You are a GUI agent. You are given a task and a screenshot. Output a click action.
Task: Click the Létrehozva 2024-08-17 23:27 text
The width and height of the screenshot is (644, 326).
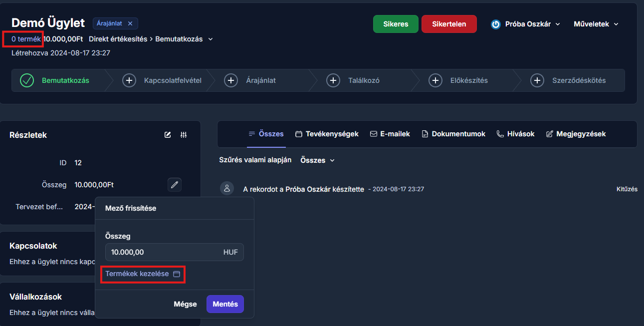pos(61,52)
